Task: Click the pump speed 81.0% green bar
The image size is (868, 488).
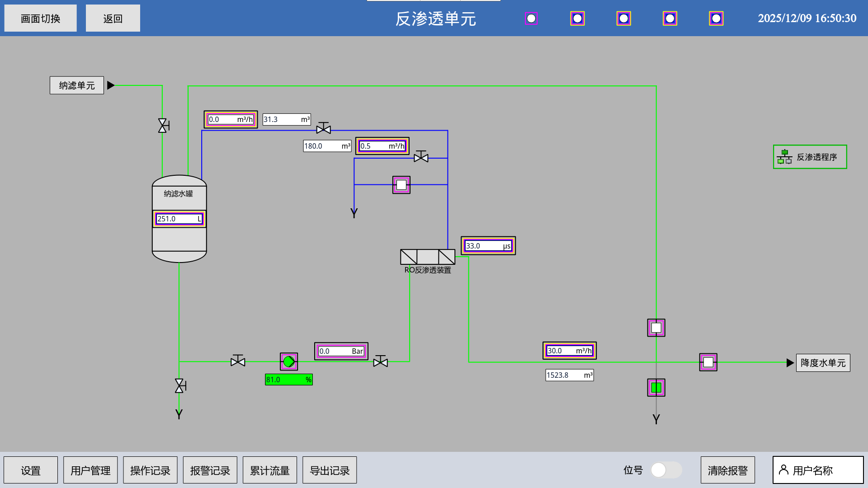Action: pos(288,380)
